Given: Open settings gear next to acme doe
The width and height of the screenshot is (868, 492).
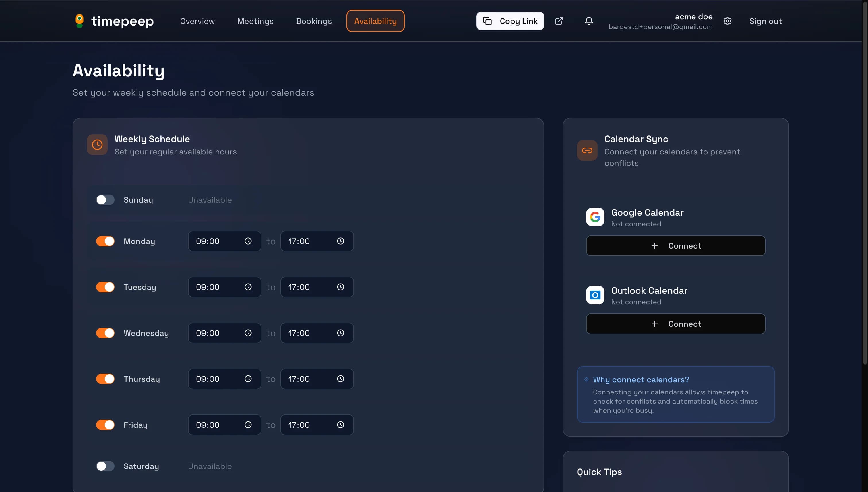Looking at the screenshot, I should click(x=727, y=21).
